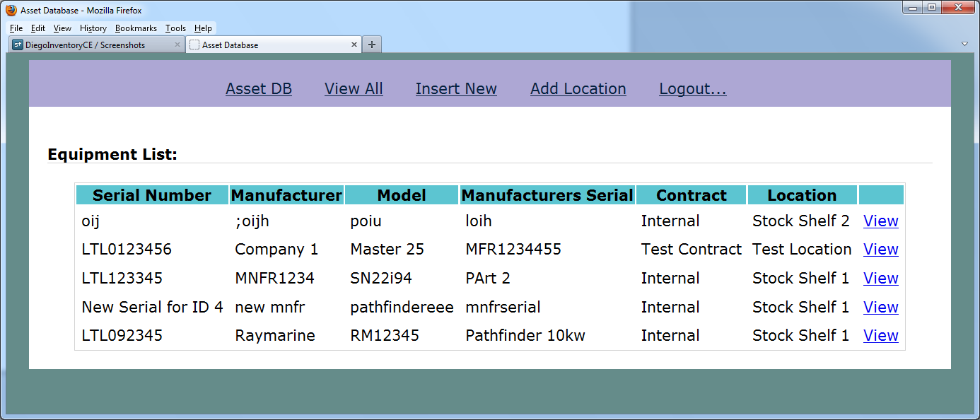Open the Help menu

click(x=203, y=28)
